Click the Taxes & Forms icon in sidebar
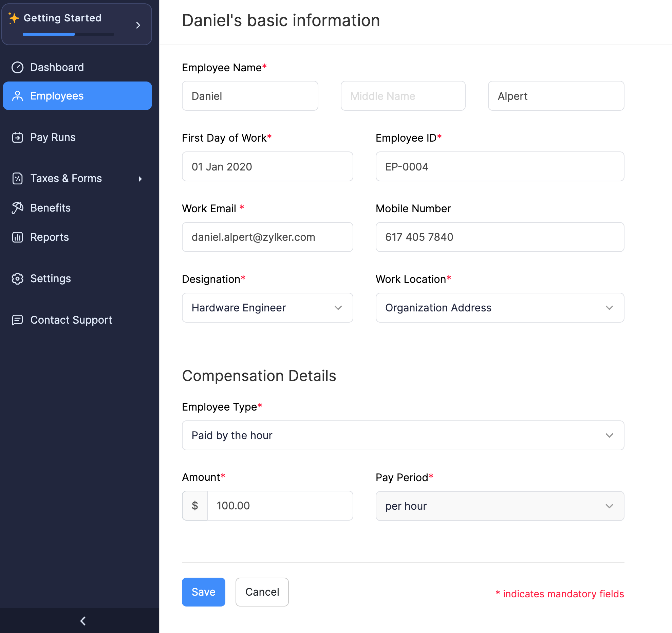 pyautogui.click(x=18, y=178)
